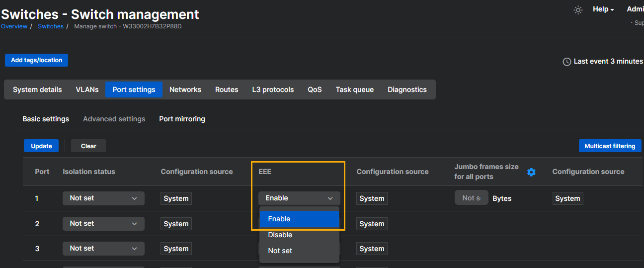Expand port 1 Isolation status dropdown
Screen dimensions: 644x268
(103, 198)
